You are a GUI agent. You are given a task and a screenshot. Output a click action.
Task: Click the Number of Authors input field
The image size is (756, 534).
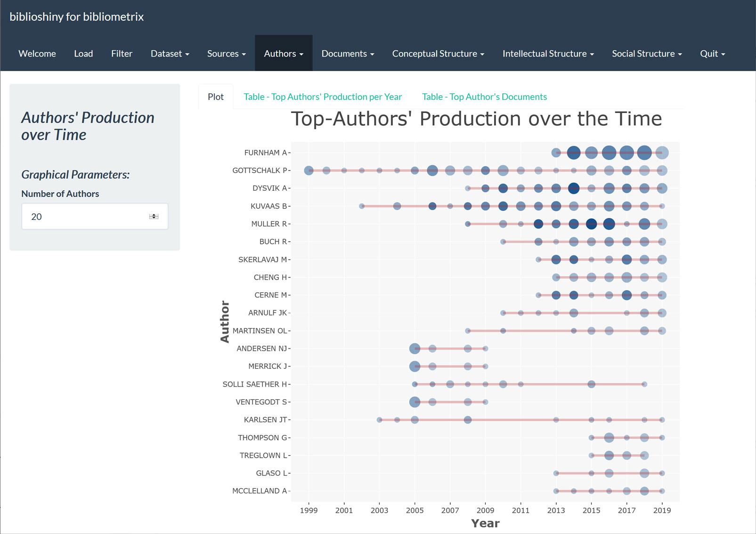(85, 217)
